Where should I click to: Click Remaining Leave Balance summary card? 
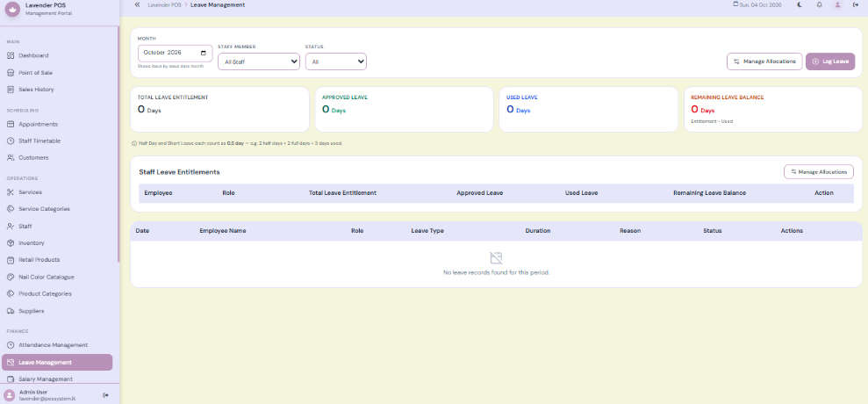coord(773,109)
